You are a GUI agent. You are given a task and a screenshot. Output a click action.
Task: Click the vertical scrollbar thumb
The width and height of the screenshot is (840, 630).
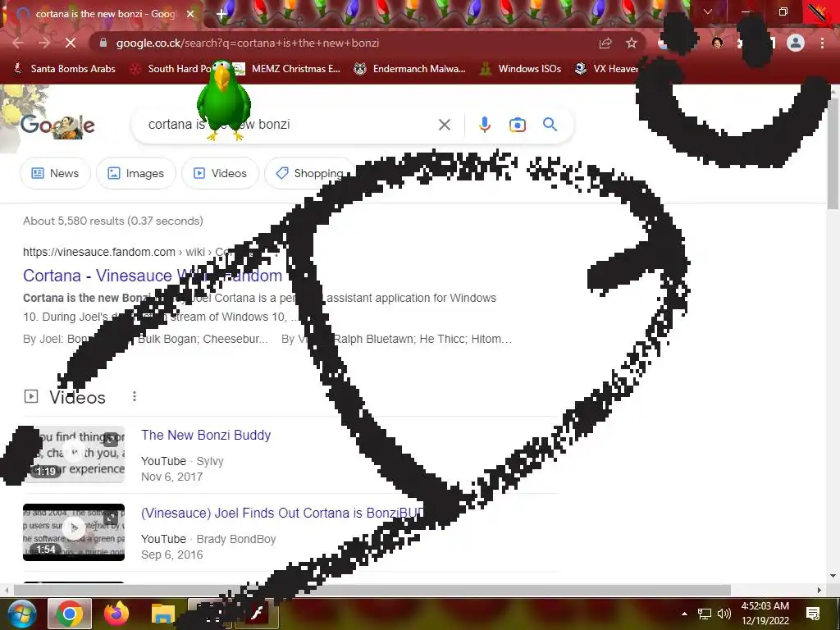833,153
